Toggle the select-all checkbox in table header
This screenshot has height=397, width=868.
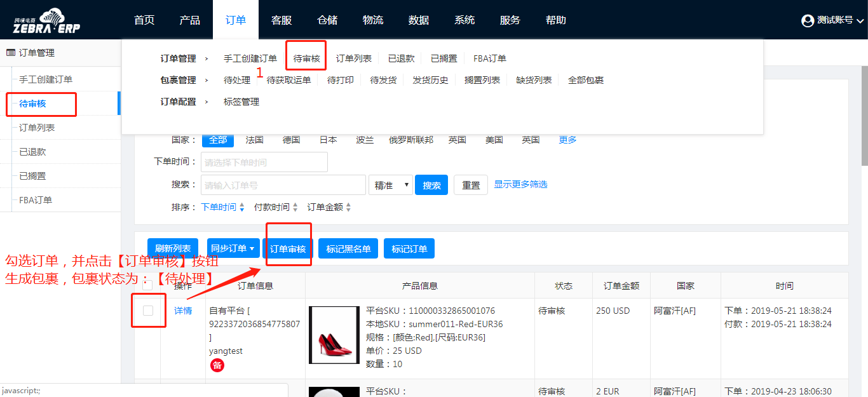(x=147, y=286)
